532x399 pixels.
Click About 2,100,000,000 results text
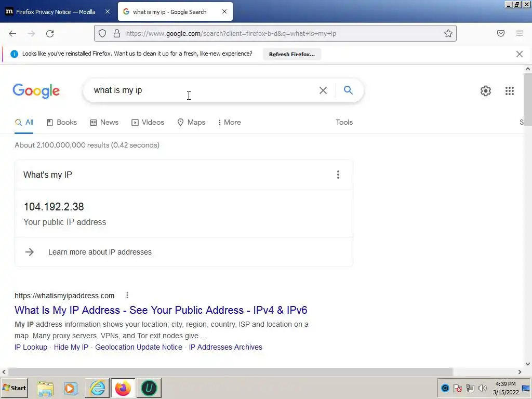tap(87, 145)
